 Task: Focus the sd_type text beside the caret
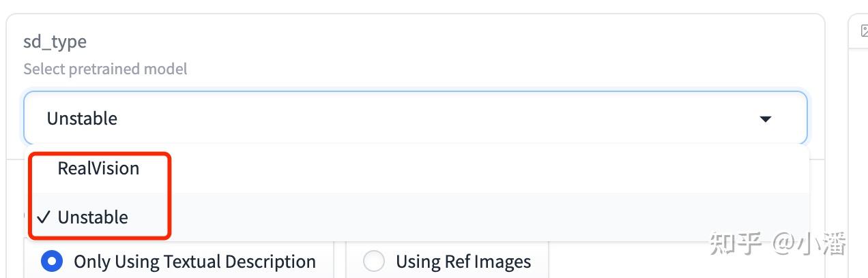(x=82, y=119)
